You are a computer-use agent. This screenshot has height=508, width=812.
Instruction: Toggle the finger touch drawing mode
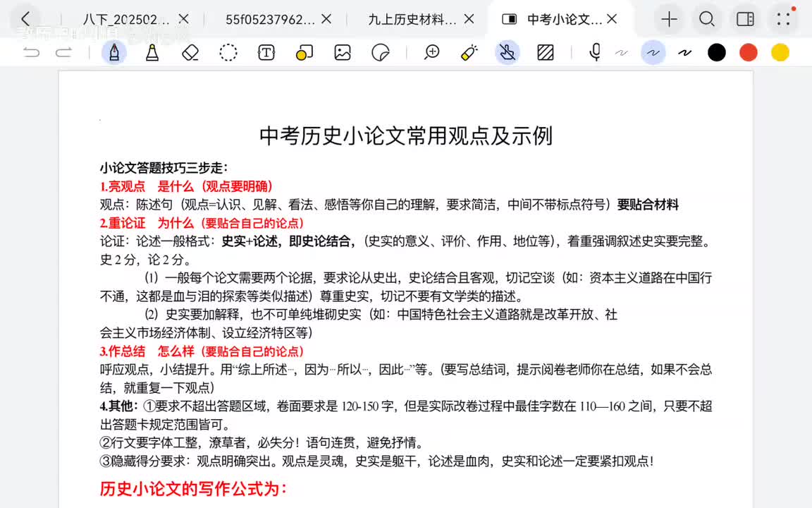[x=508, y=52]
